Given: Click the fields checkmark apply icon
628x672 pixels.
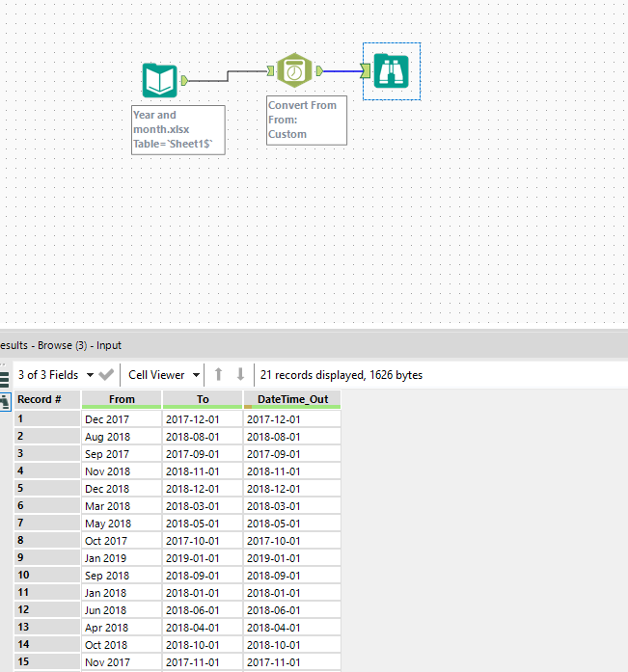Looking at the screenshot, I should [106, 375].
